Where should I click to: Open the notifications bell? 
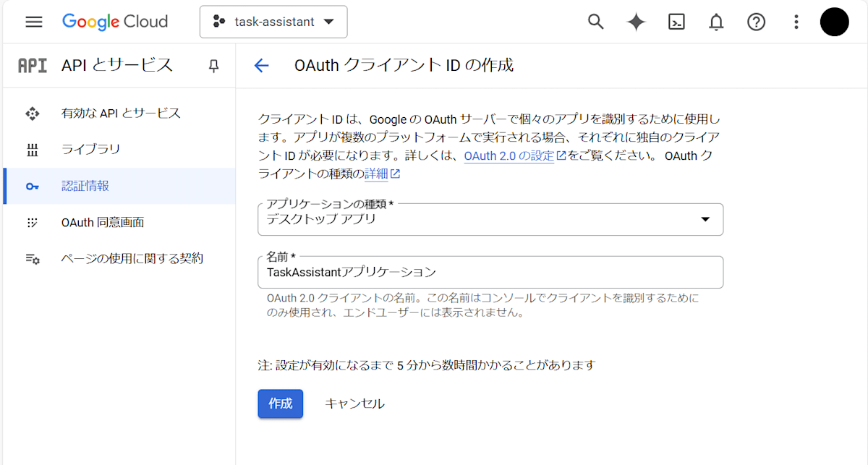click(716, 22)
